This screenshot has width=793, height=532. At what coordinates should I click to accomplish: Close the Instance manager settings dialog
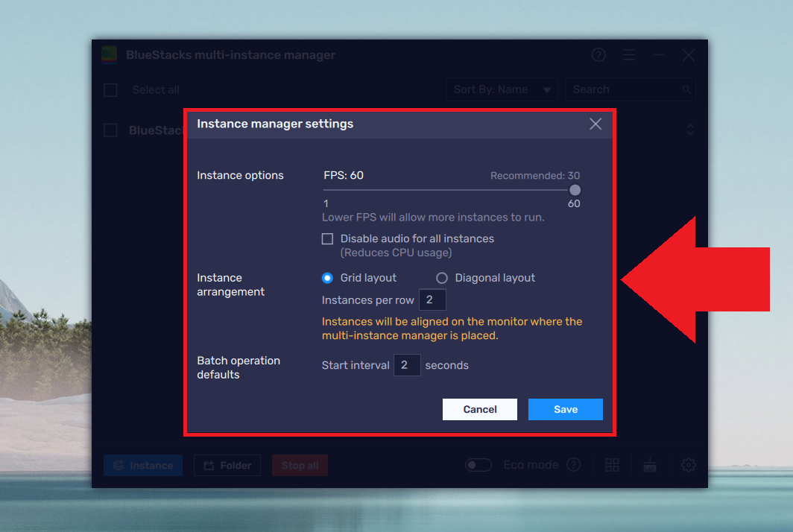click(595, 124)
